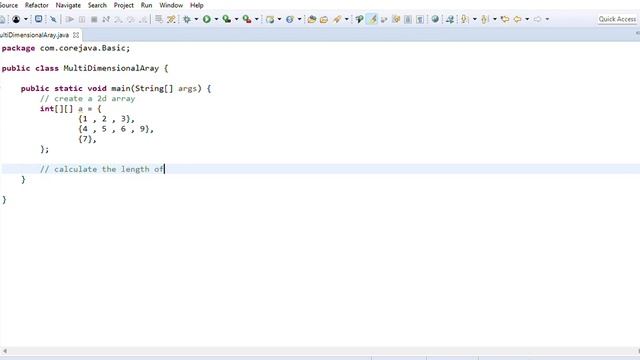640x360 pixels.
Task: Click the Forward navigation arrow icon
Action: 538,19
